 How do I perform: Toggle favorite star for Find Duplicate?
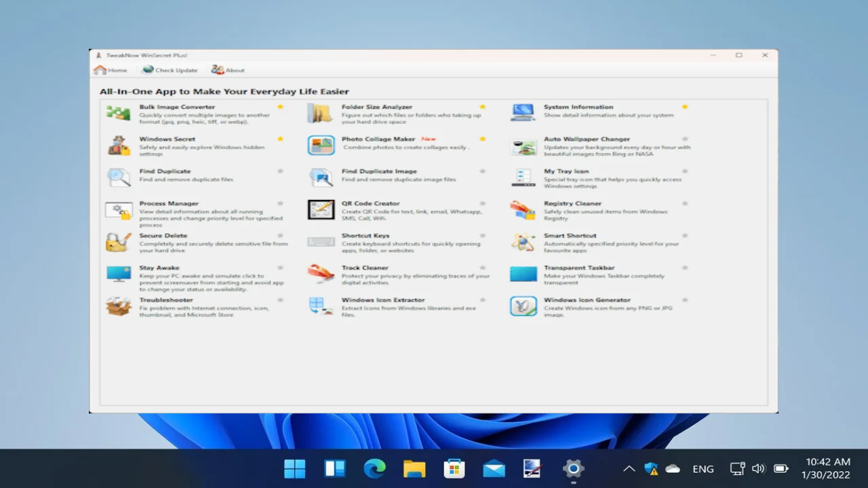click(x=280, y=171)
